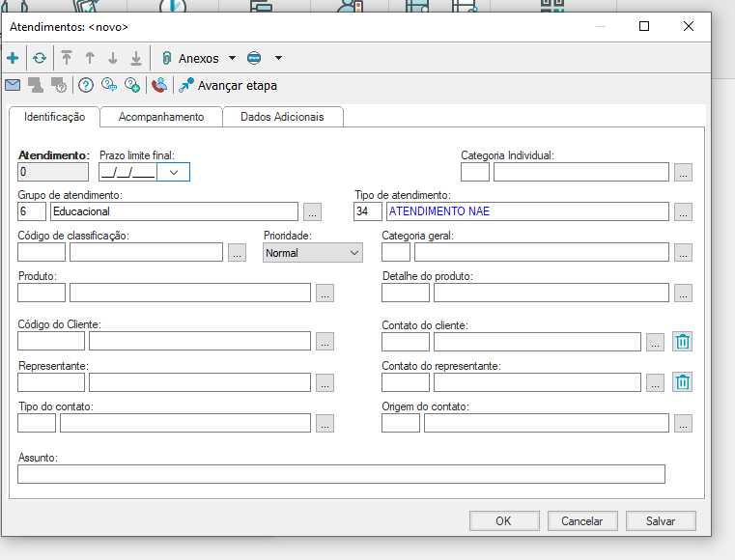Click trash icon beside Contato do representante

(683, 381)
